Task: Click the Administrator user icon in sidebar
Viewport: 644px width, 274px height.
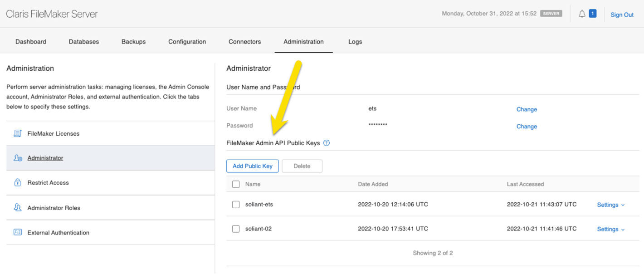Action: pos(18,158)
